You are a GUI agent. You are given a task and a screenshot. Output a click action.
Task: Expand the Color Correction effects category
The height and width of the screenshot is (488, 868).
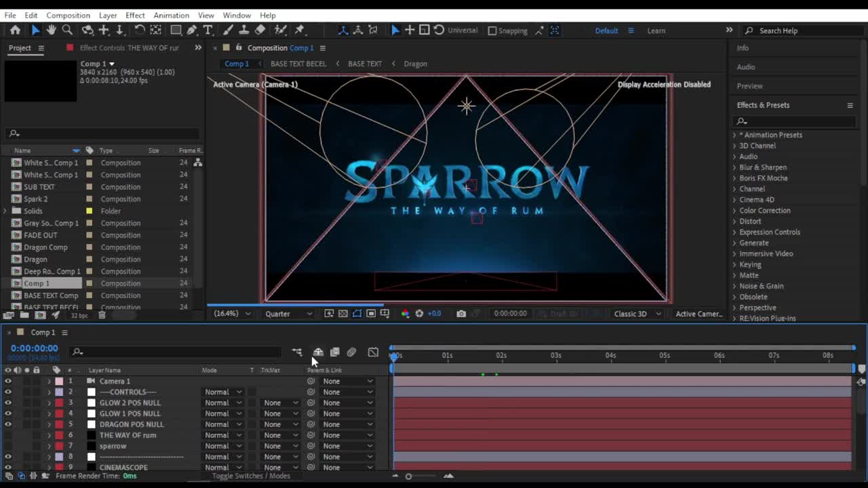point(734,211)
